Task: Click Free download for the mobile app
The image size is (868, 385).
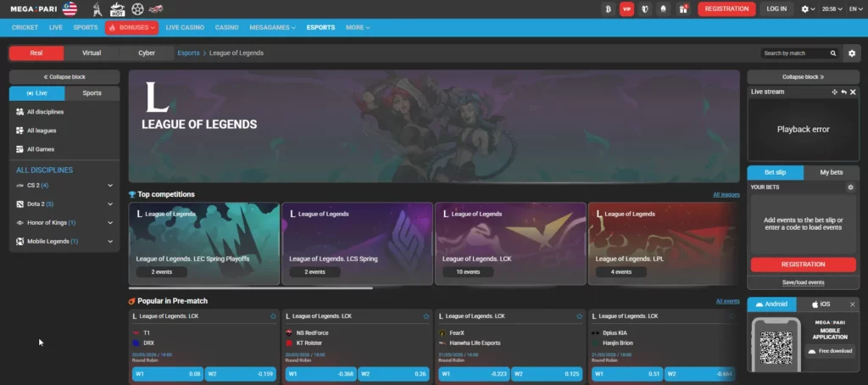Action: click(830, 351)
